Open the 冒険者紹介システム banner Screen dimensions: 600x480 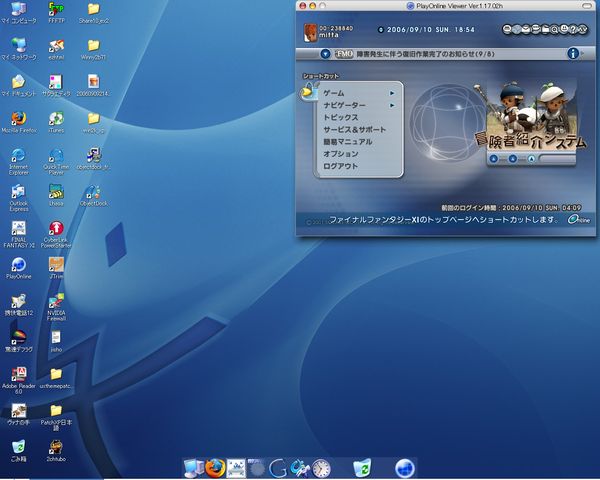coord(531,115)
